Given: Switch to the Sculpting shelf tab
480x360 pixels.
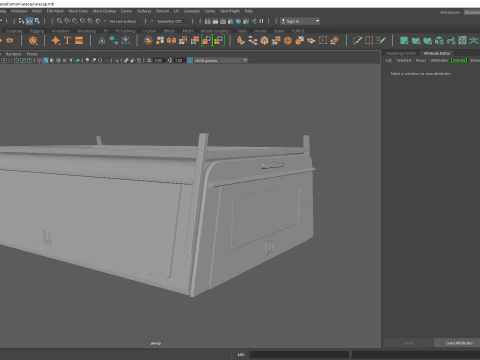Looking at the screenshot, I should click(14, 31).
